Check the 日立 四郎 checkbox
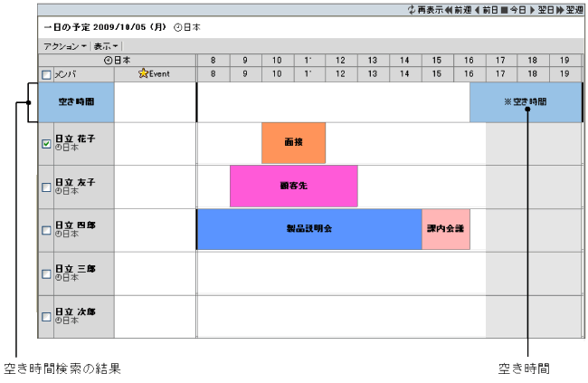The width and height of the screenshot is (588, 383). pyautogui.click(x=46, y=230)
